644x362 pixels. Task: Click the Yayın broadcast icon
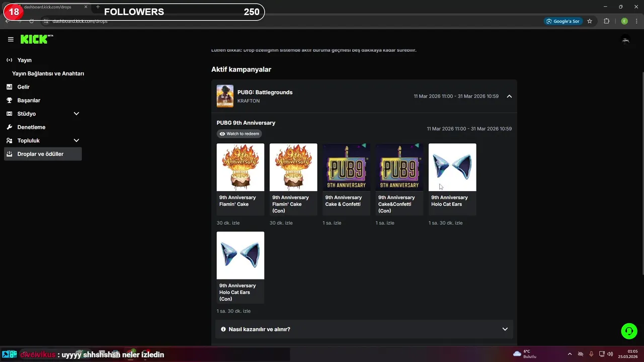click(x=9, y=60)
